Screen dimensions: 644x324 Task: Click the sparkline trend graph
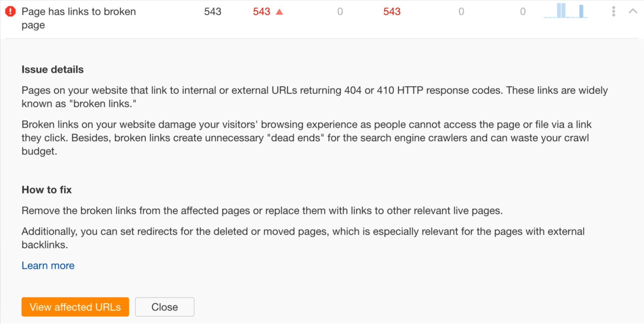[566, 13]
